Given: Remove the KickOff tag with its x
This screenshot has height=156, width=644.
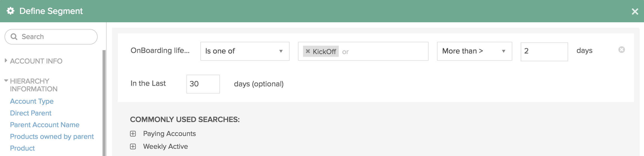Looking at the screenshot, I should [x=308, y=51].
